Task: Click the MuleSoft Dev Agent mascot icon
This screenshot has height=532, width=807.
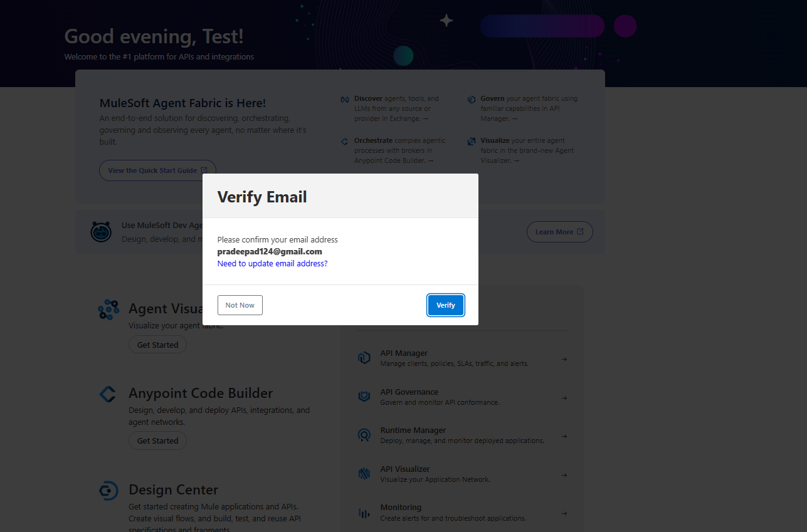Action: click(x=101, y=231)
